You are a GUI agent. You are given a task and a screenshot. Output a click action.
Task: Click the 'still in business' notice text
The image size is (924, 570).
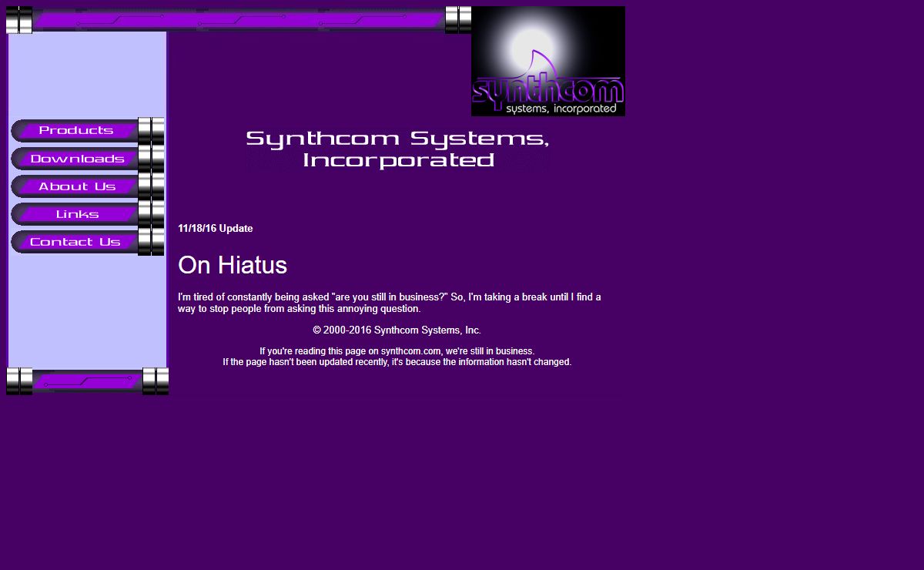tap(397, 351)
